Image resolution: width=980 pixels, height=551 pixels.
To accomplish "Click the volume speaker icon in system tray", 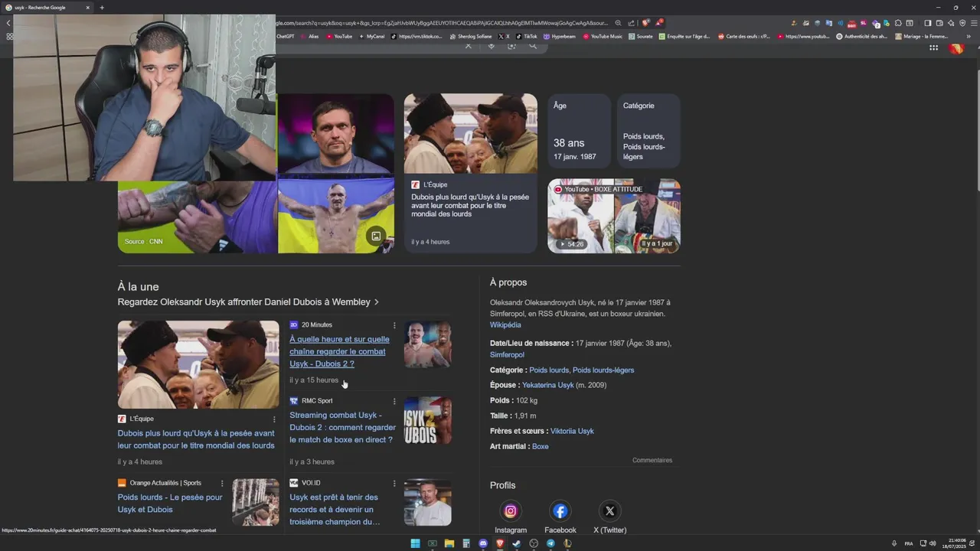I will (x=933, y=543).
